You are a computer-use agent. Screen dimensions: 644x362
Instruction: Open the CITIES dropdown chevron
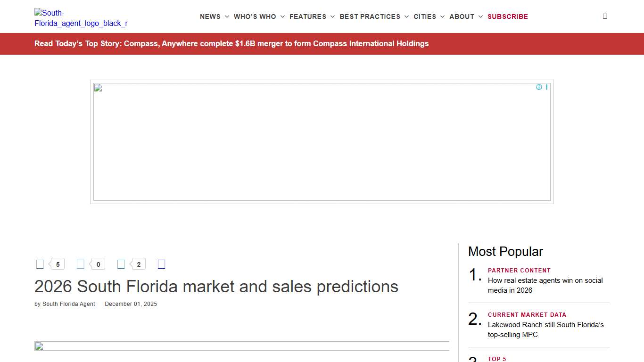coord(442,16)
